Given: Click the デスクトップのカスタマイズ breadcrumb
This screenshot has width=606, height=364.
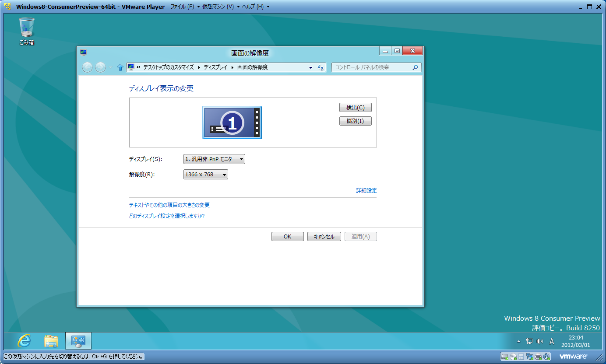Looking at the screenshot, I should 169,67.
